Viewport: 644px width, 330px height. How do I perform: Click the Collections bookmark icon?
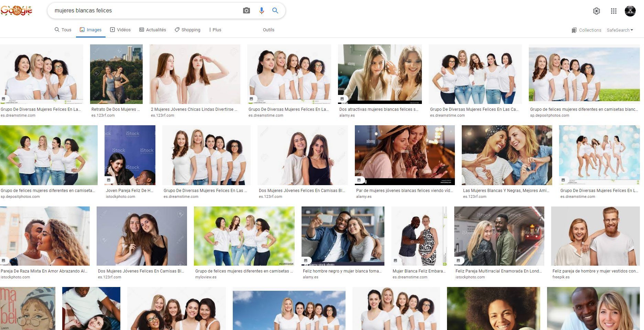[574, 30]
